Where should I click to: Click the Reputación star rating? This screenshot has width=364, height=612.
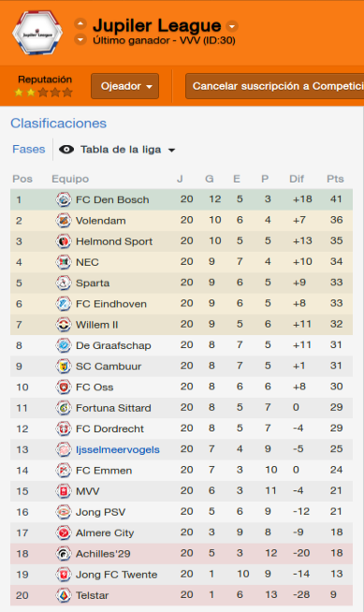pyautogui.click(x=43, y=93)
